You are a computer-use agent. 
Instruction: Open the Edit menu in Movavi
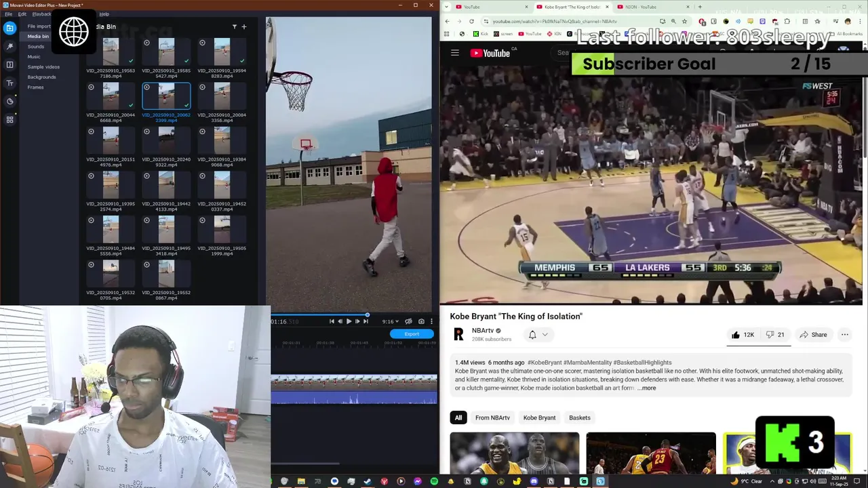(22, 14)
